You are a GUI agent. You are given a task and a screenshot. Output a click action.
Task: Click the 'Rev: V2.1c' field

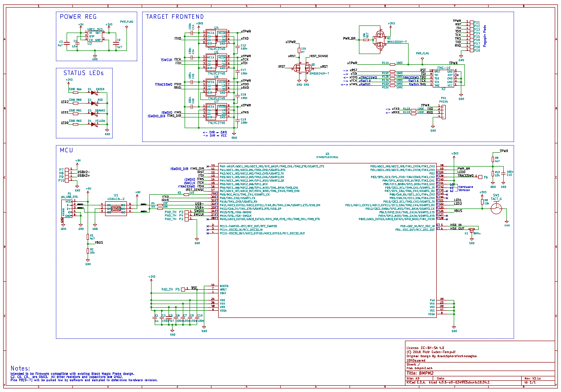click(532, 378)
